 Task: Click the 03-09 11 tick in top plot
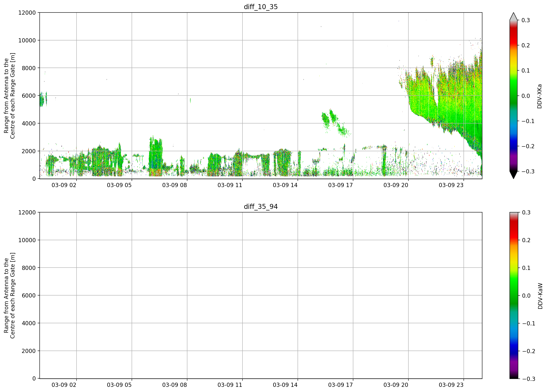(230, 185)
